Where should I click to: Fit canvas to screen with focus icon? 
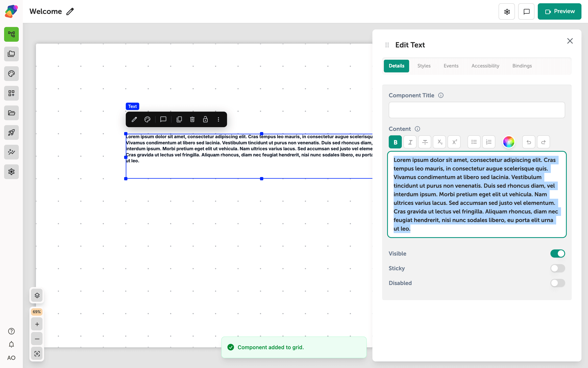[37, 354]
